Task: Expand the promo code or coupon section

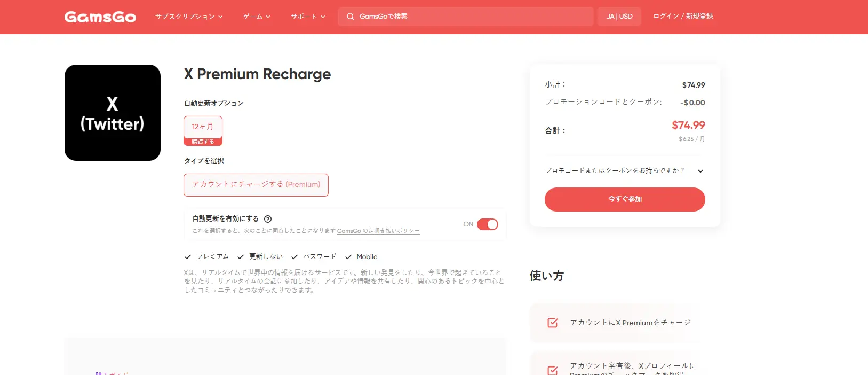Action: pos(625,171)
